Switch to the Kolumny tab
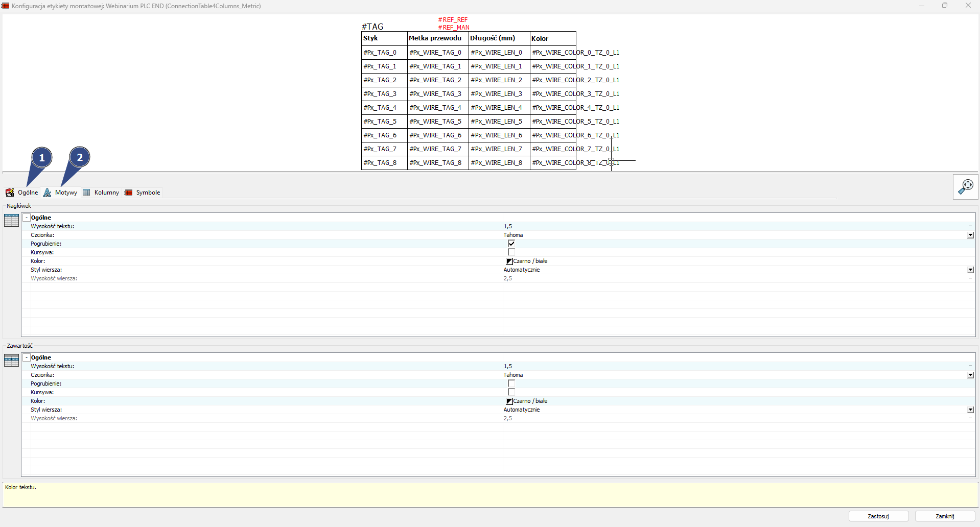Screen dimensions: 980x527 pyautogui.click(x=106, y=193)
